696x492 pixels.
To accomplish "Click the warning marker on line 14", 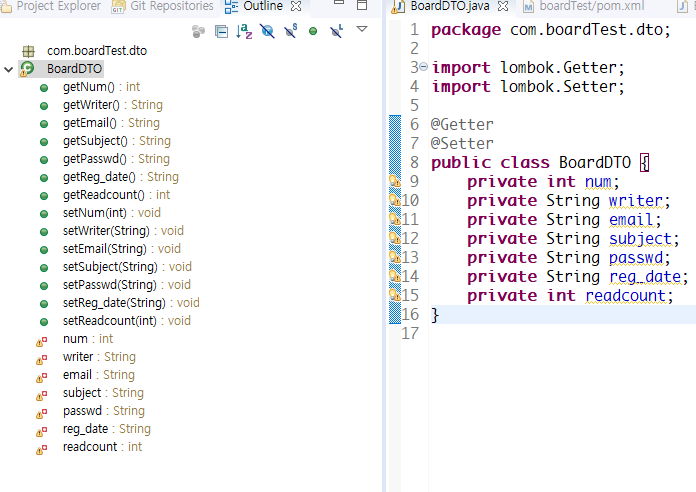I will coord(395,276).
